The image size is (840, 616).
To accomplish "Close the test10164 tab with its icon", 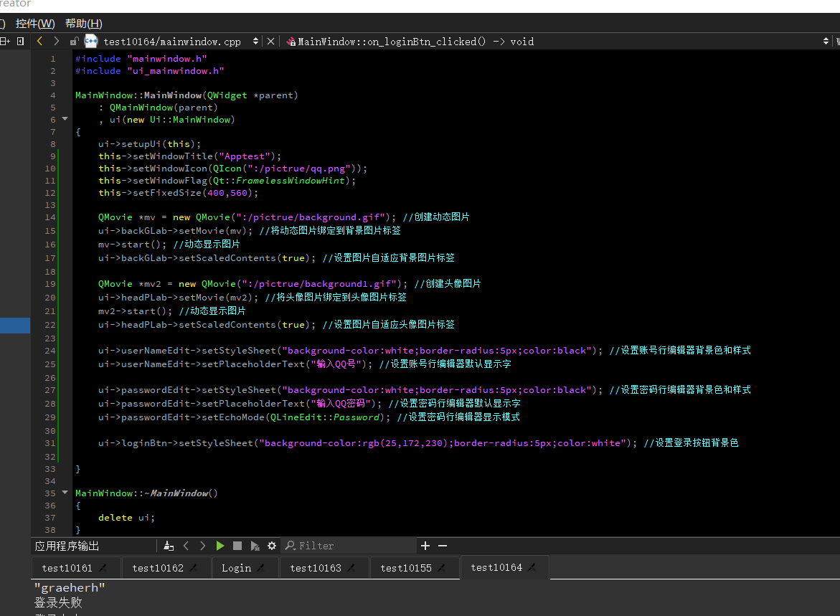I will coord(532,567).
